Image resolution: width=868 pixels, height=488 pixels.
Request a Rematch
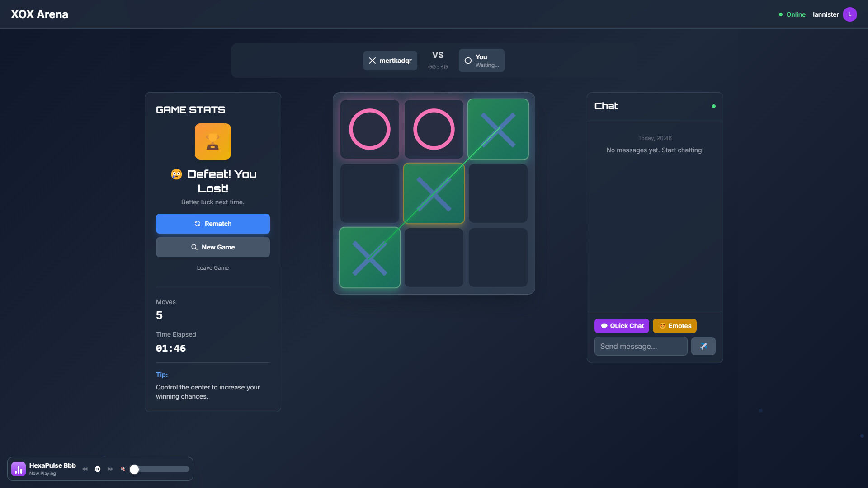212,224
